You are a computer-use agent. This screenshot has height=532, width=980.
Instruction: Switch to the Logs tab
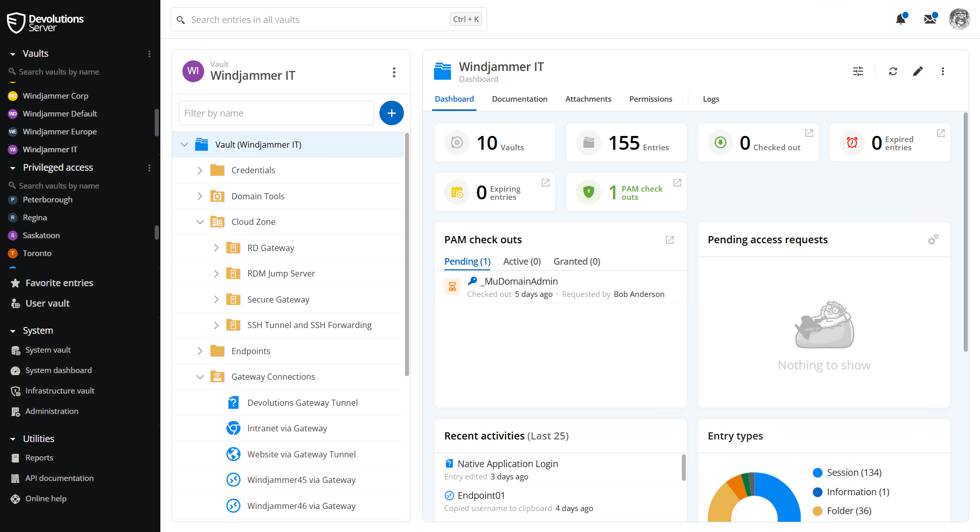(711, 99)
